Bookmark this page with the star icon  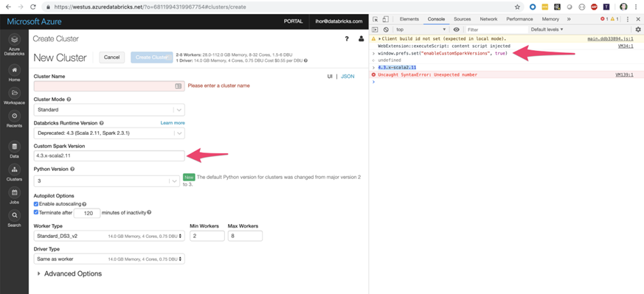pos(518,7)
